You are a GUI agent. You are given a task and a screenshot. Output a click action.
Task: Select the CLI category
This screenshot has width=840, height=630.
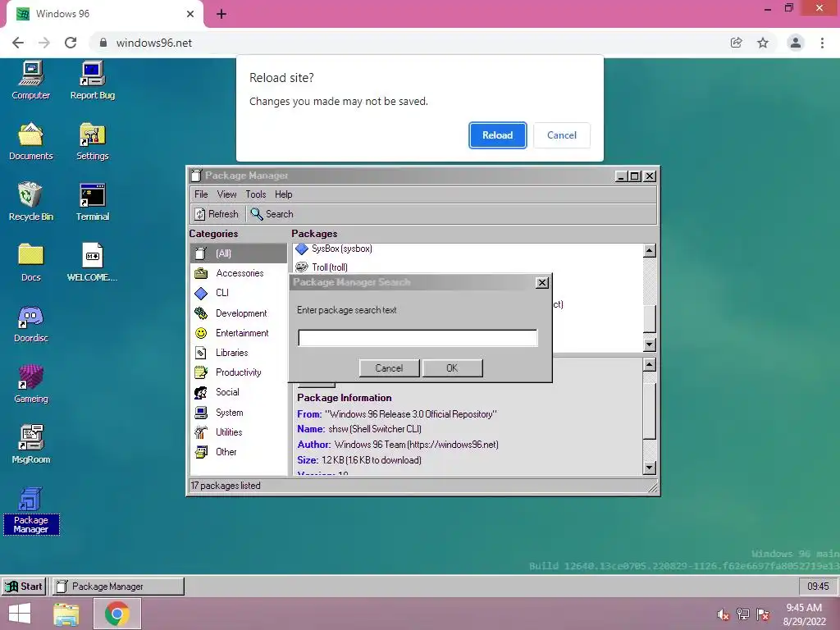pyautogui.click(x=239, y=293)
